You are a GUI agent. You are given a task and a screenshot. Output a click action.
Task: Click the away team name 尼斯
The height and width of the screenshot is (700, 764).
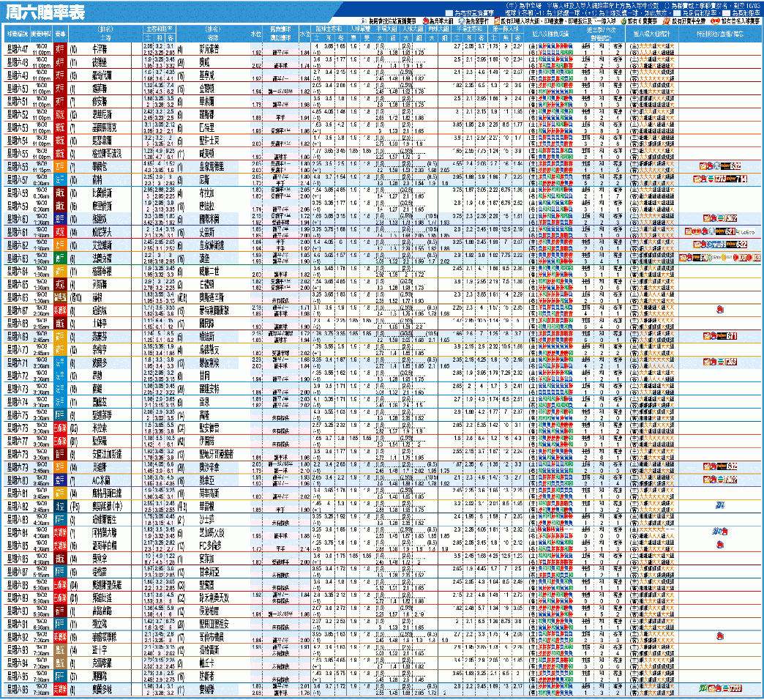pos(204,180)
